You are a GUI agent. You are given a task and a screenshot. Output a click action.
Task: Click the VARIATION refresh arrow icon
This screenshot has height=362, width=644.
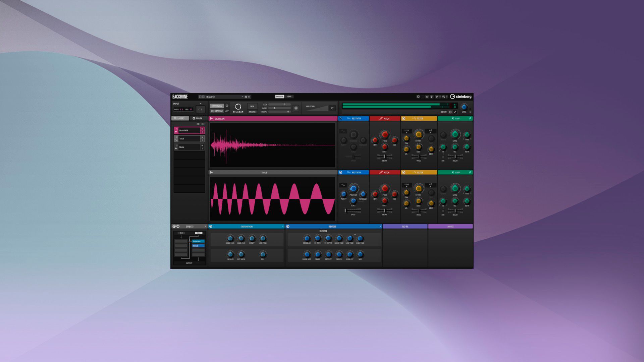pyautogui.click(x=332, y=108)
